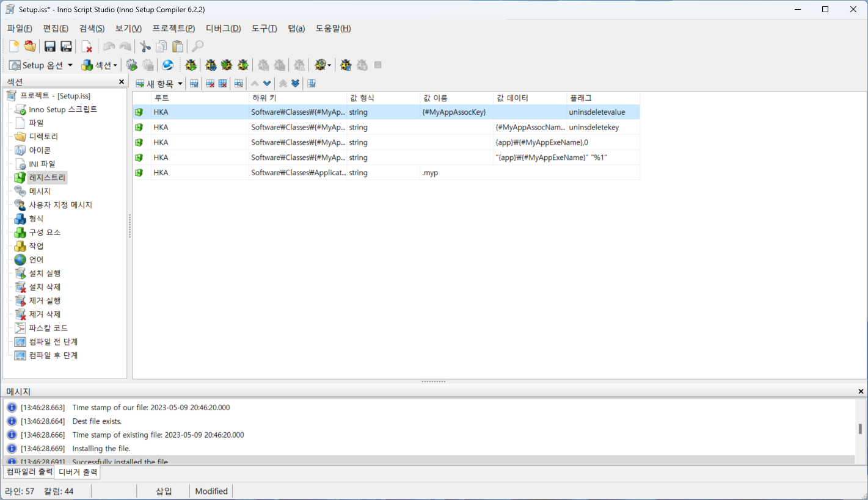The height and width of the screenshot is (500, 868).
Task: Sort by 플래그 column header
Action: [603, 98]
